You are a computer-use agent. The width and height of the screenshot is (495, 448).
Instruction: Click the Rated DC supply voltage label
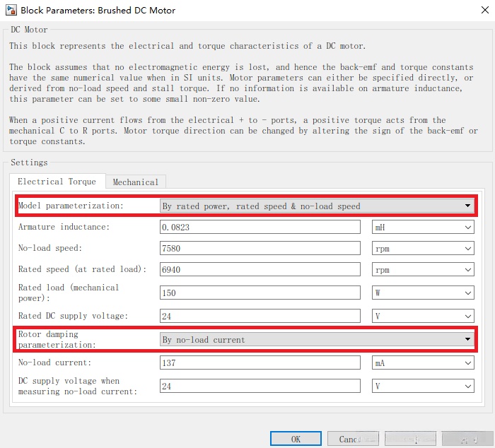73,316
